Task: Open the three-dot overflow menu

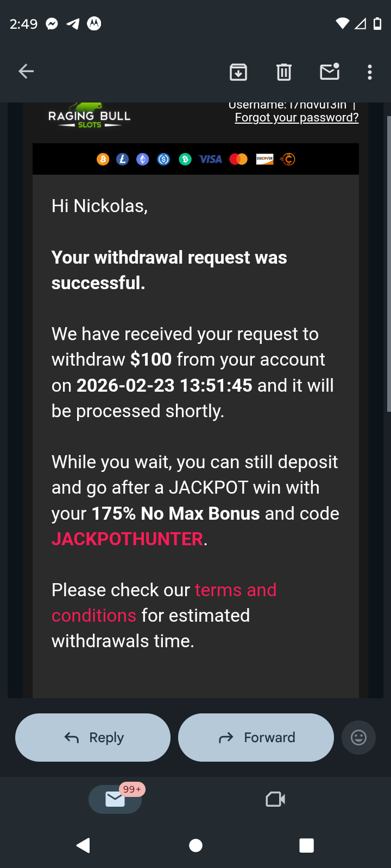Action: pyautogui.click(x=370, y=72)
